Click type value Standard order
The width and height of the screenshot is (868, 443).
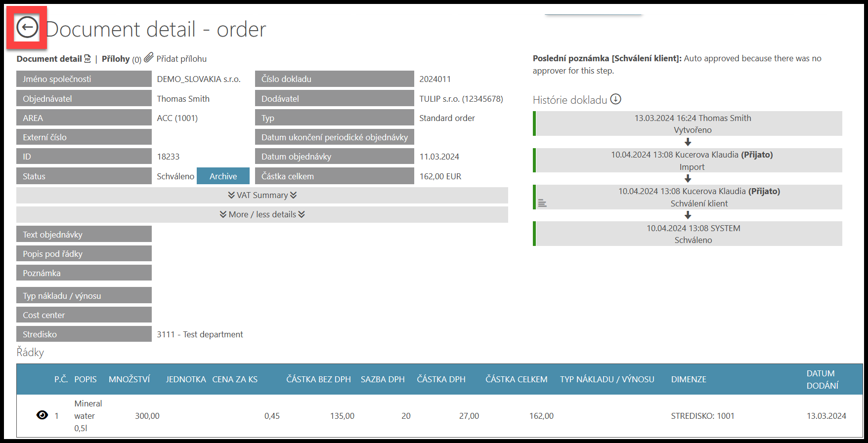pyautogui.click(x=447, y=118)
